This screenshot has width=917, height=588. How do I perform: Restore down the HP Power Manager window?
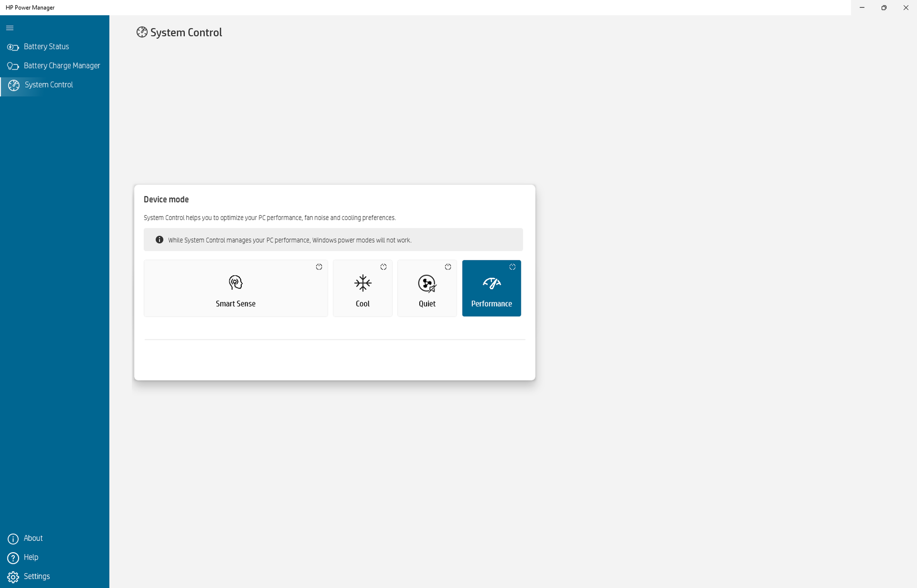point(884,8)
